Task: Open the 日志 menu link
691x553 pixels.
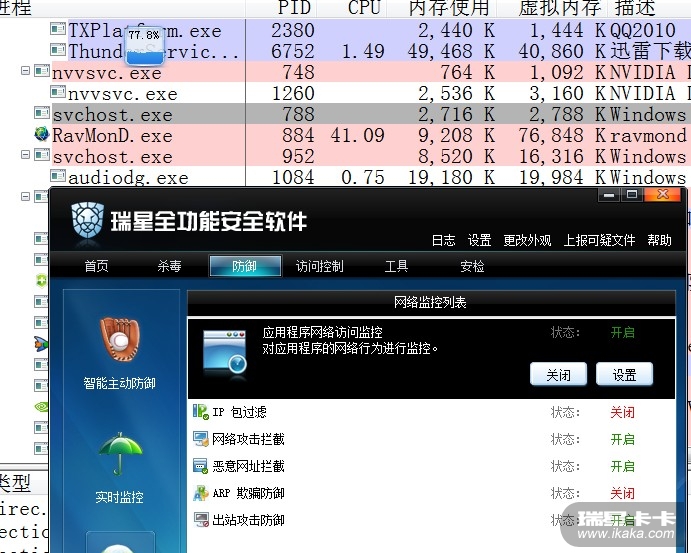Action: click(x=443, y=240)
